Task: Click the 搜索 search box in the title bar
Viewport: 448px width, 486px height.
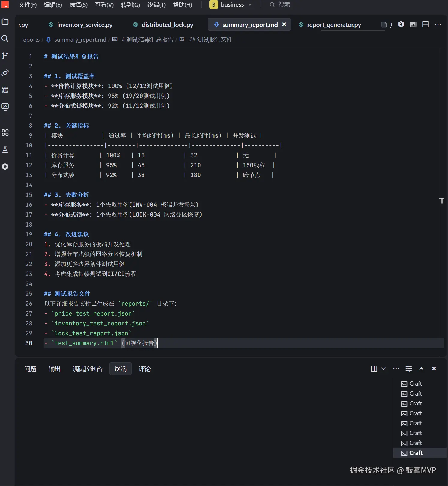Action: pos(280,4)
